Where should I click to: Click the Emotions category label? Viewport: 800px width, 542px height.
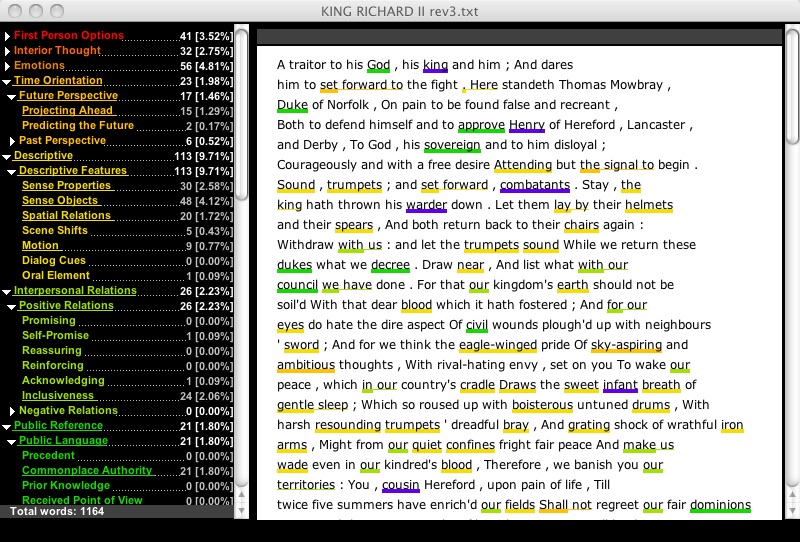click(39, 65)
